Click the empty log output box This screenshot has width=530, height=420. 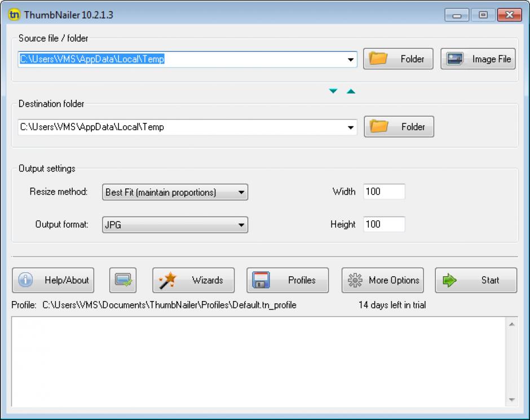[259, 361]
